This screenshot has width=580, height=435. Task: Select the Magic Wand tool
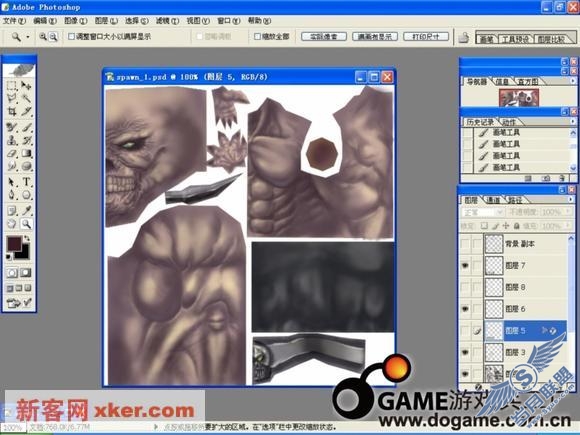click(26, 98)
